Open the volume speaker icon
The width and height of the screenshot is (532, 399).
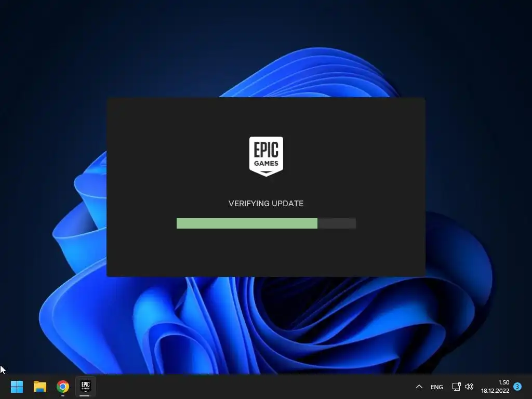pyautogui.click(x=469, y=387)
